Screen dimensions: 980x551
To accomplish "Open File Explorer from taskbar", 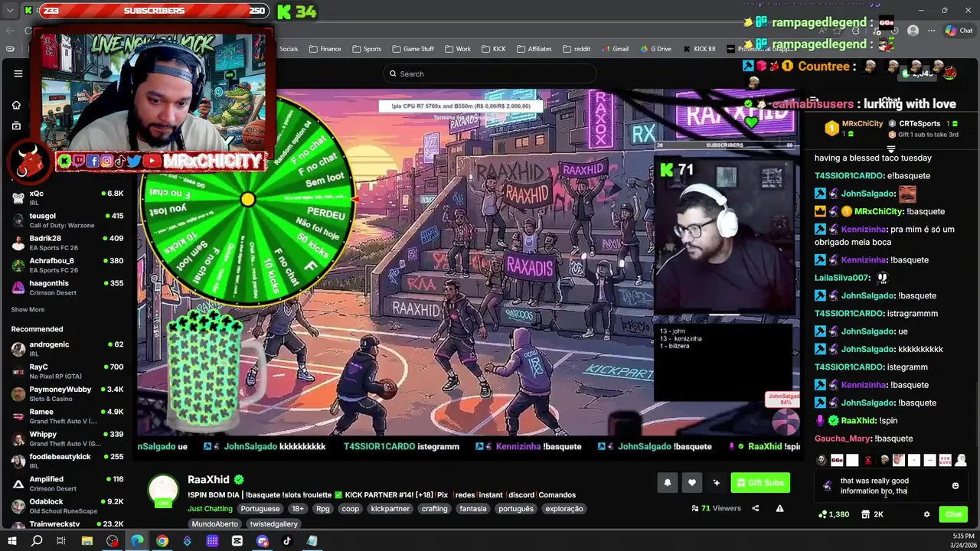I will click(87, 541).
